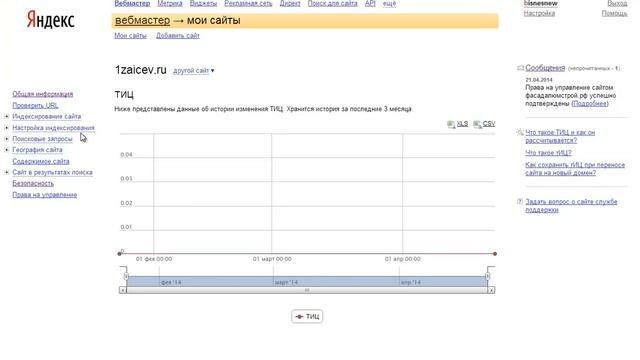Click left arrow of chart scrollbar
The height and width of the screenshot is (360, 640).
pyautogui.click(x=122, y=290)
